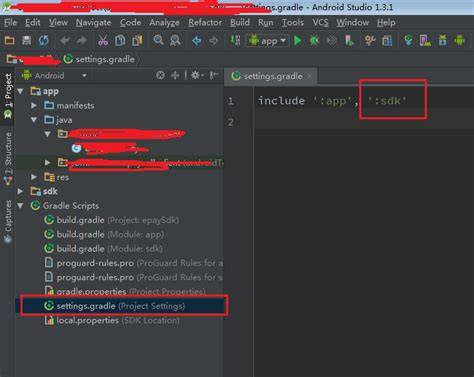
Task: Open the app run configuration dropdown
Action: click(268, 41)
